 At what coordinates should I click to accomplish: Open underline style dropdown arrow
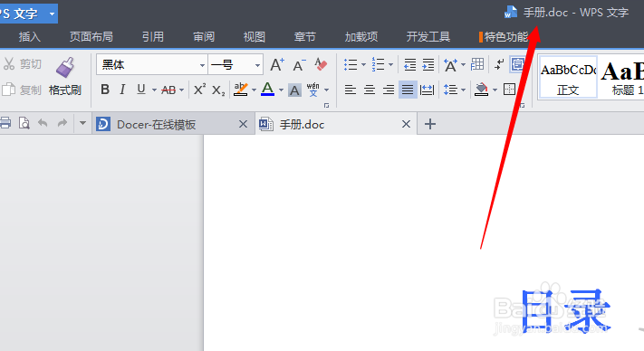pyautogui.click(x=154, y=90)
